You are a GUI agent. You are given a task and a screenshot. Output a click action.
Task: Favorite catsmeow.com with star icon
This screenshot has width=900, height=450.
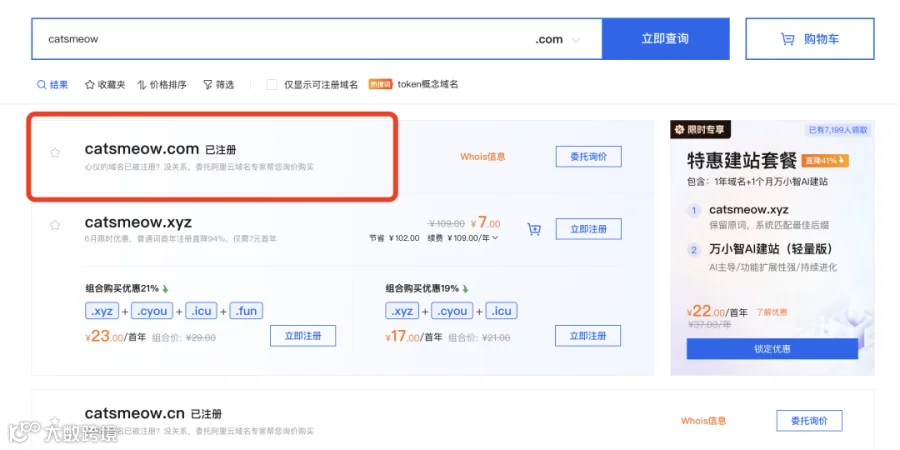tap(55, 152)
